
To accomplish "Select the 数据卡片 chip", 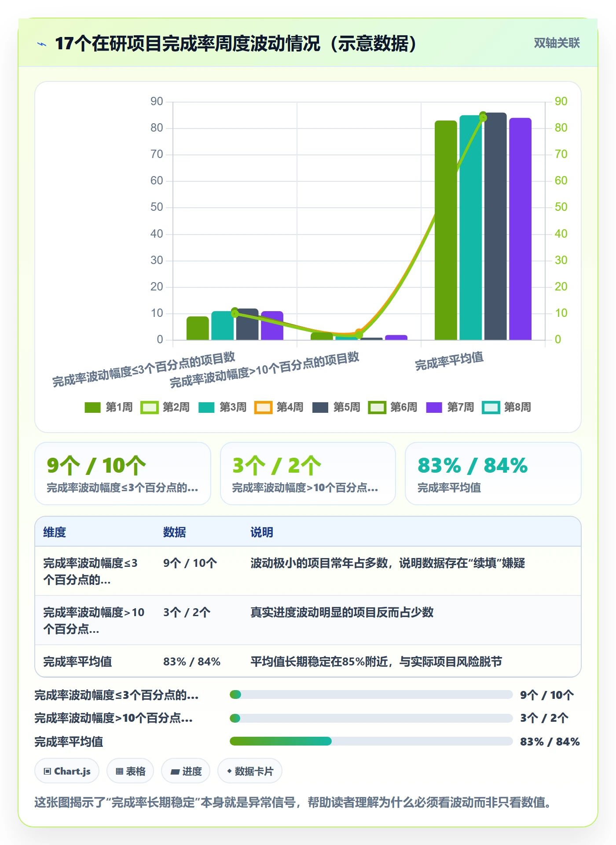I will click(x=250, y=771).
